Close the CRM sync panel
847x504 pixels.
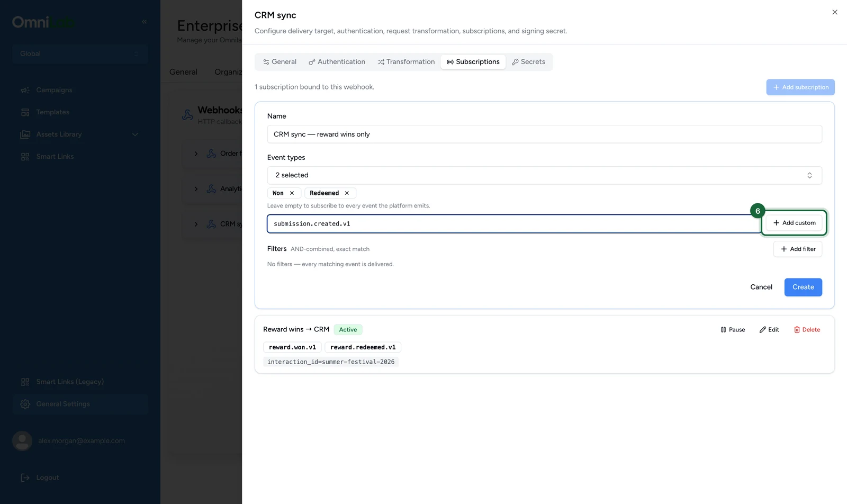(835, 12)
